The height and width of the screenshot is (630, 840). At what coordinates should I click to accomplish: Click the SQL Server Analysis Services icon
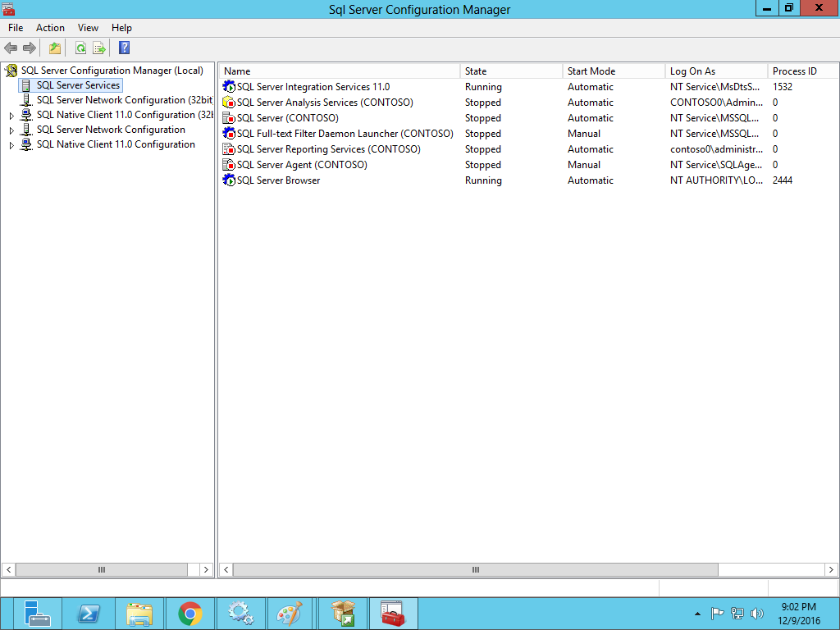point(229,103)
